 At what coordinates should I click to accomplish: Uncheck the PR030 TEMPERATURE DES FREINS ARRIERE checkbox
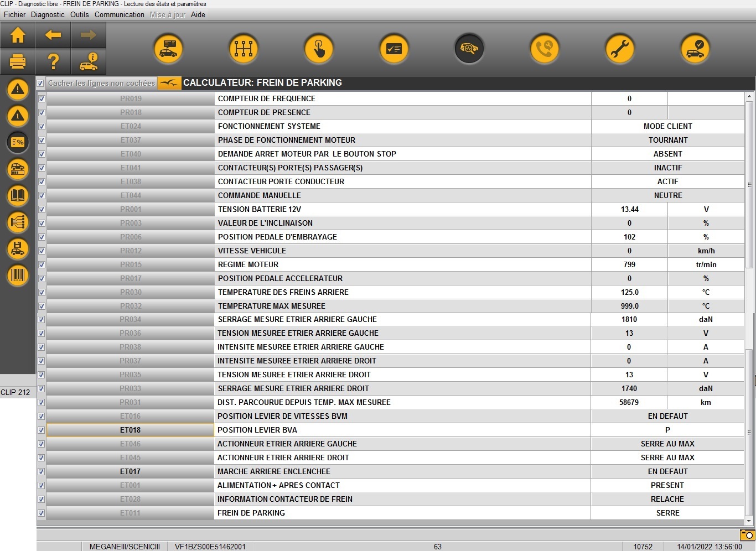[42, 292]
